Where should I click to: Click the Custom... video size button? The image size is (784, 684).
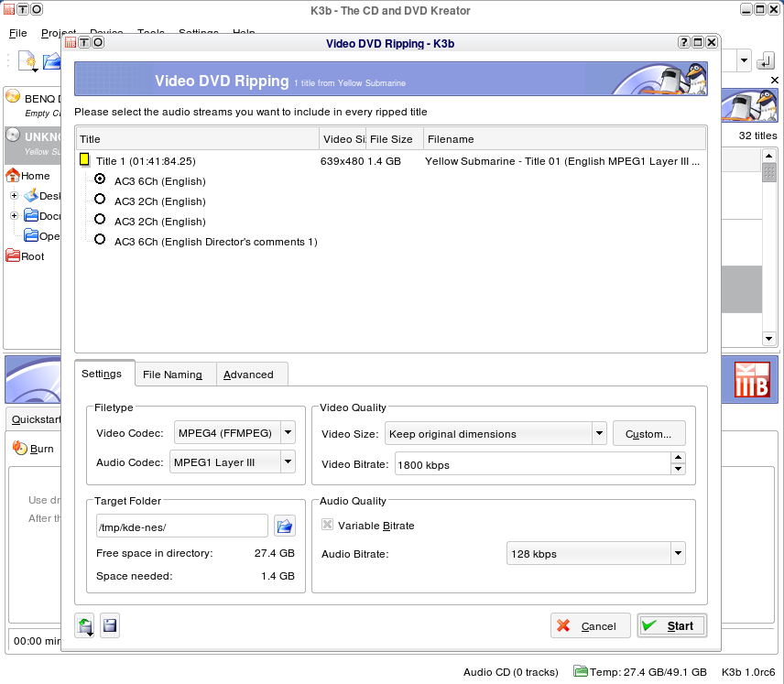pyautogui.click(x=648, y=433)
